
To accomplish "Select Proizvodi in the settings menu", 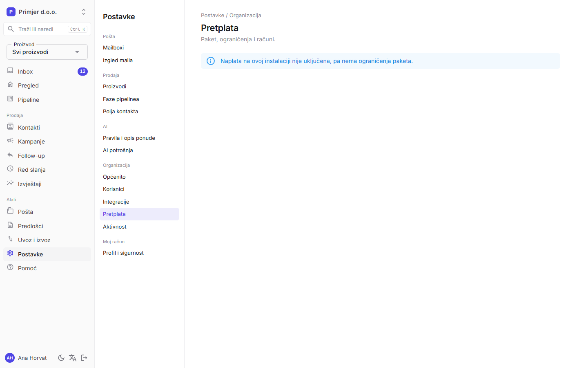I will coord(139,87).
